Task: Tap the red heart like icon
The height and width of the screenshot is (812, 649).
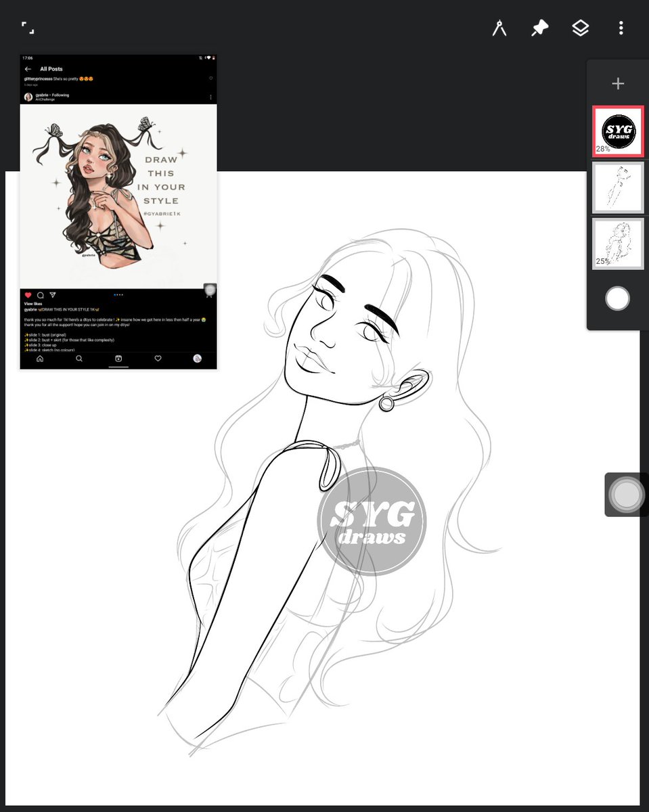Action: (28, 295)
